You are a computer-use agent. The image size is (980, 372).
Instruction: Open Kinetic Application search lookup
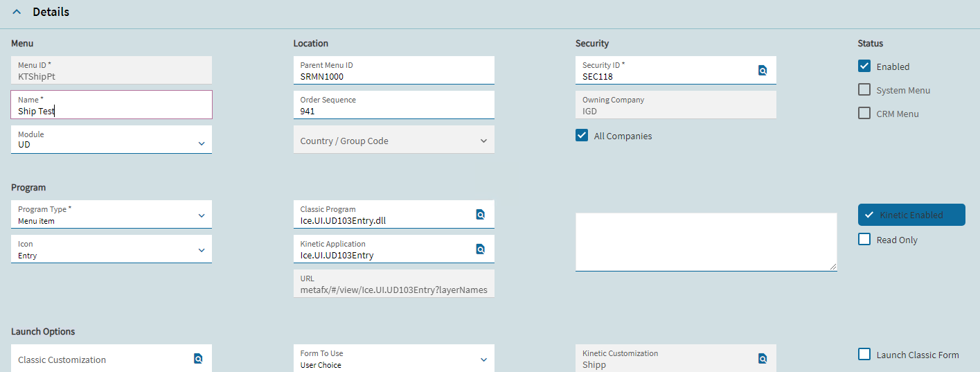point(480,249)
